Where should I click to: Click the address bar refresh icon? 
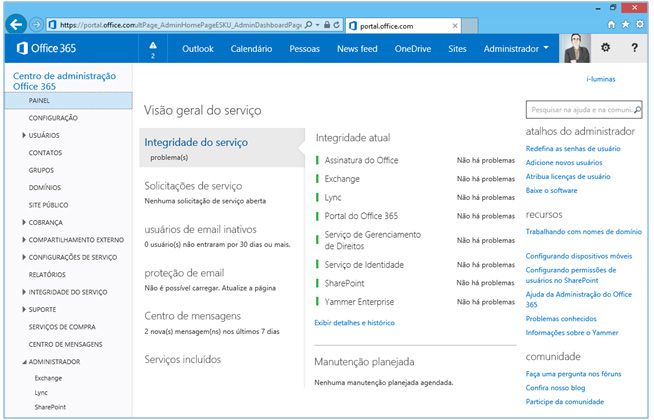coord(337,25)
